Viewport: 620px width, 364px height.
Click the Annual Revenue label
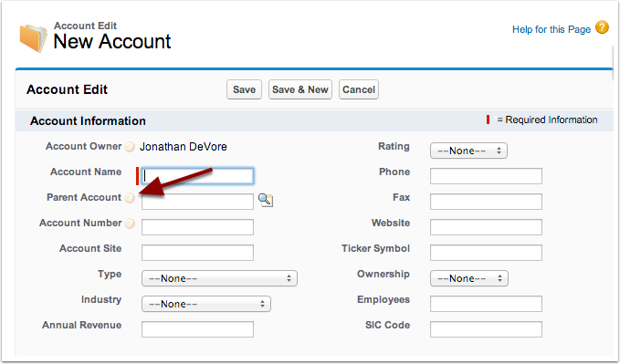pyautogui.click(x=82, y=326)
